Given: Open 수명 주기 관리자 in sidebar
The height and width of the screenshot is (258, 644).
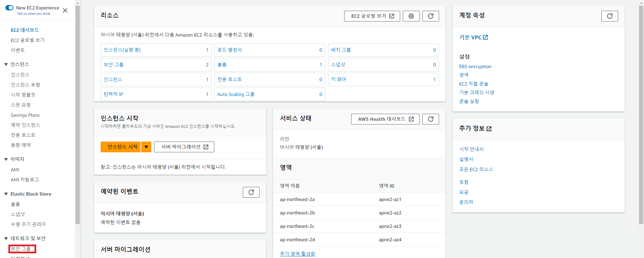Looking at the screenshot, I should coord(29,224).
